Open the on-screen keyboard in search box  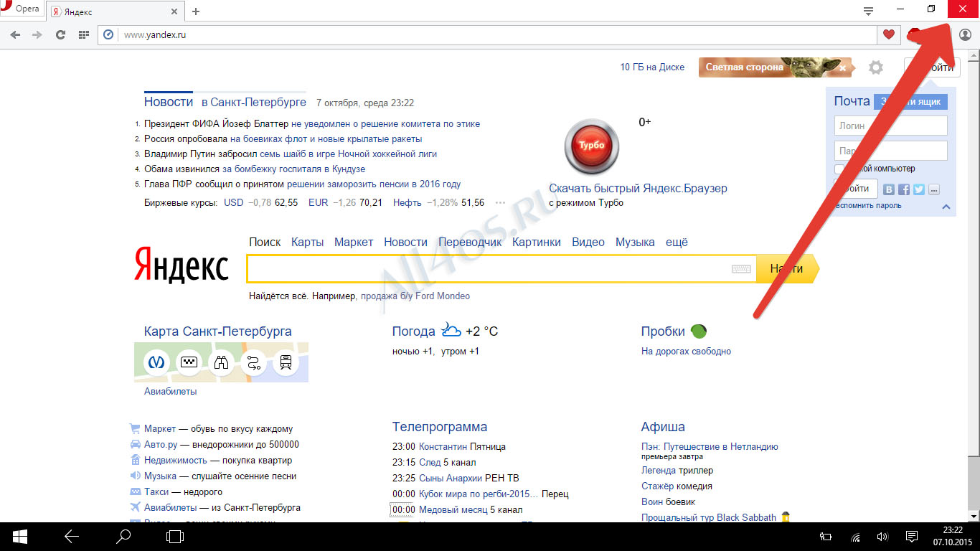point(741,269)
